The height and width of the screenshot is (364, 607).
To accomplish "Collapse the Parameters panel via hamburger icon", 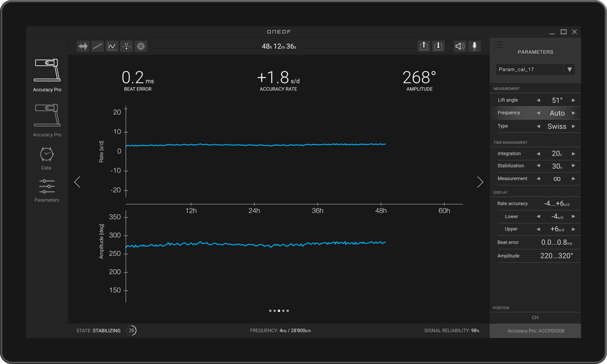I will point(498,45).
